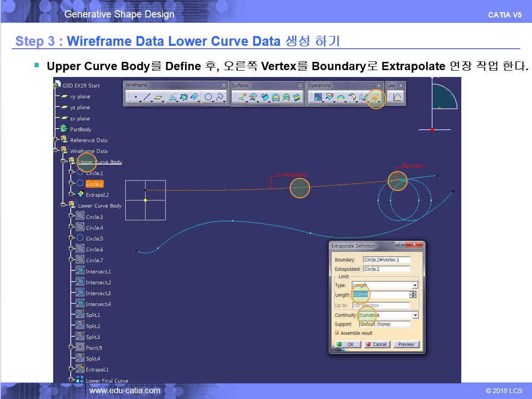The height and width of the screenshot is (399, 532).
Task: Expand the Reference Data tree node
Action: coord(57,140)
